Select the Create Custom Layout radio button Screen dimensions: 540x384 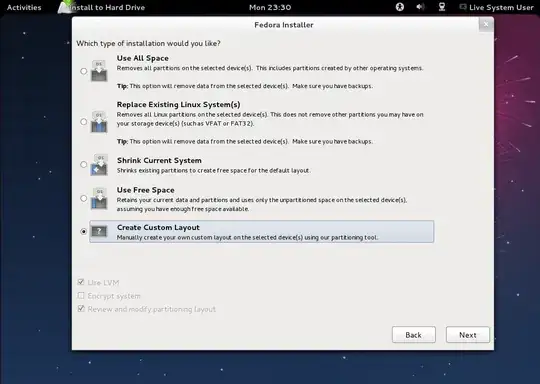click(x=83, y=231)
